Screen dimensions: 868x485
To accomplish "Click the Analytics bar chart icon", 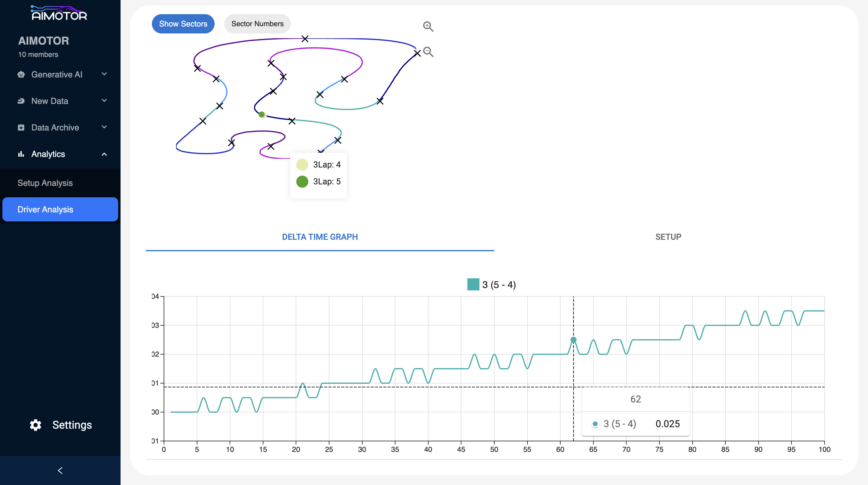I will (21, 154).
